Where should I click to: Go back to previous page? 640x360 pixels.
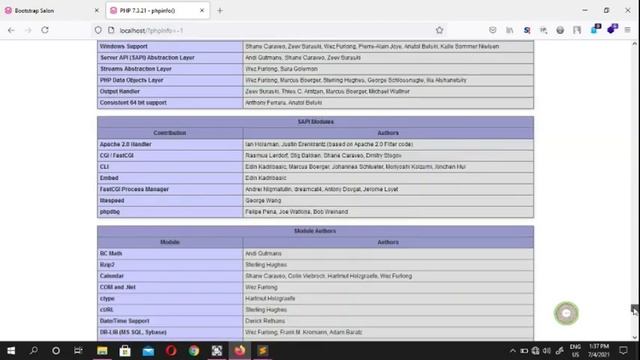(x=11, y=30)
